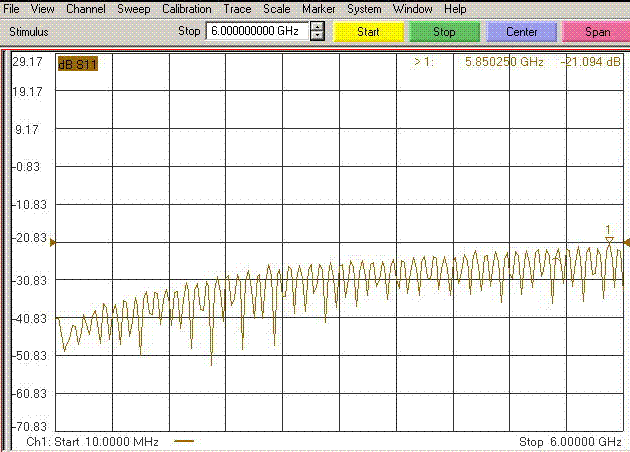Viewport: 630px width, 452px height.
Task: Increase stop frequency with up arrow
Action: click(x=317, y=27)
